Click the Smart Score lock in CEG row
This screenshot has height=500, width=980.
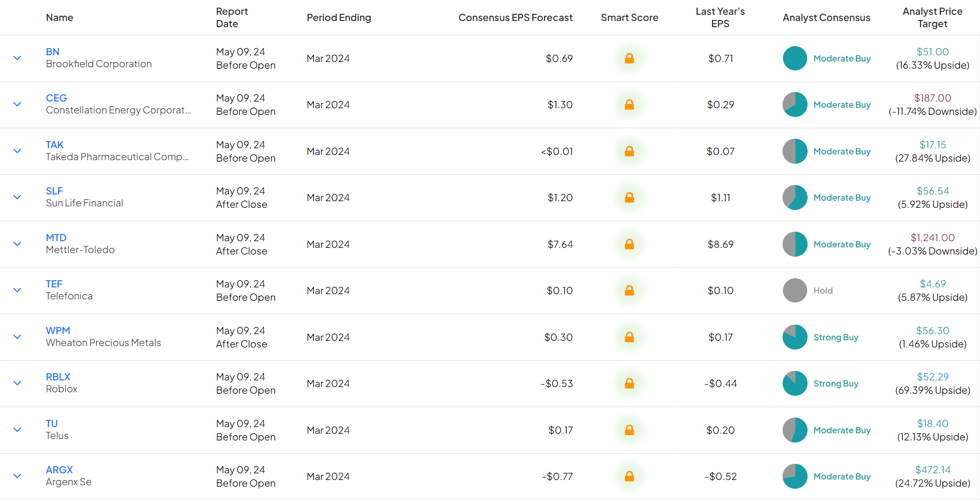[629, 104]
